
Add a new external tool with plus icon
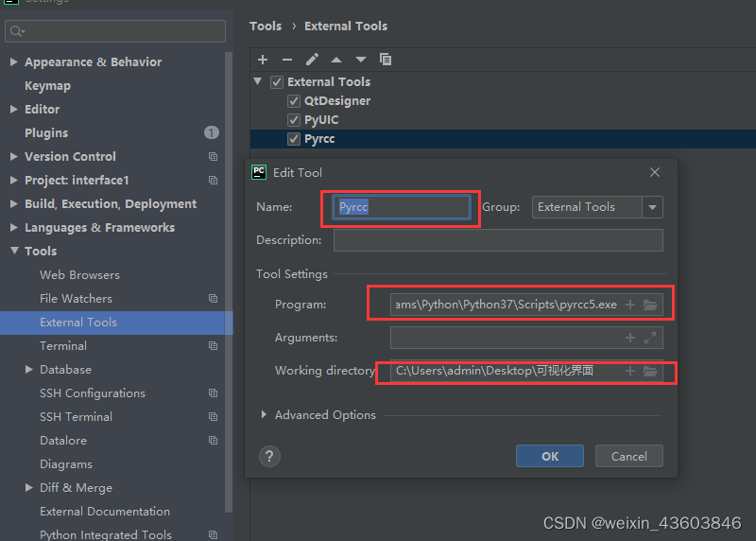(263, 60)
